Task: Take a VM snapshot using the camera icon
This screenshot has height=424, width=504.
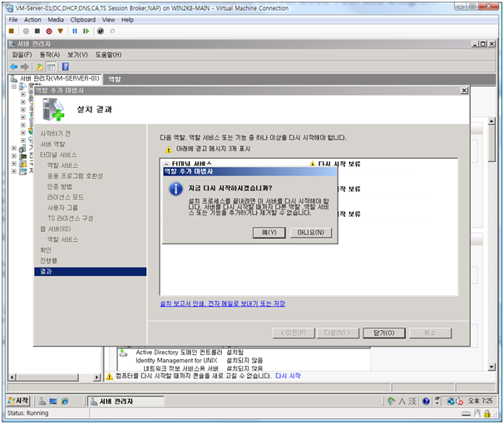Action: [101, 31]
